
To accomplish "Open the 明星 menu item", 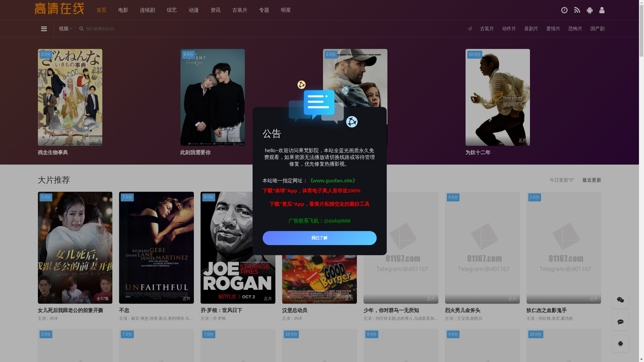I will [x=286, y=10].
